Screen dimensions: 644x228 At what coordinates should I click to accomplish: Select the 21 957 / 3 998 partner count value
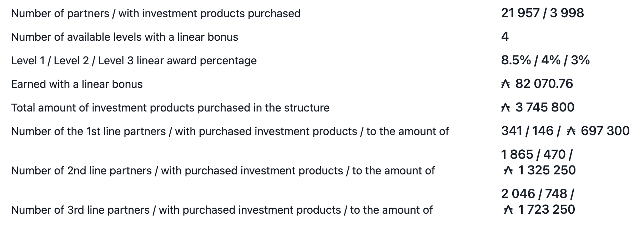point(542,13)
